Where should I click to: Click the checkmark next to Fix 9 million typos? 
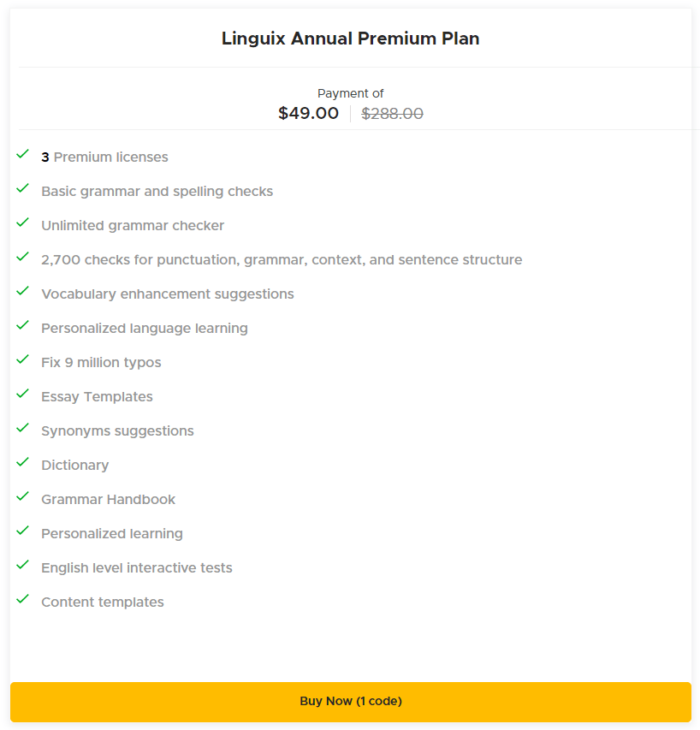click(x=22, y=359)
